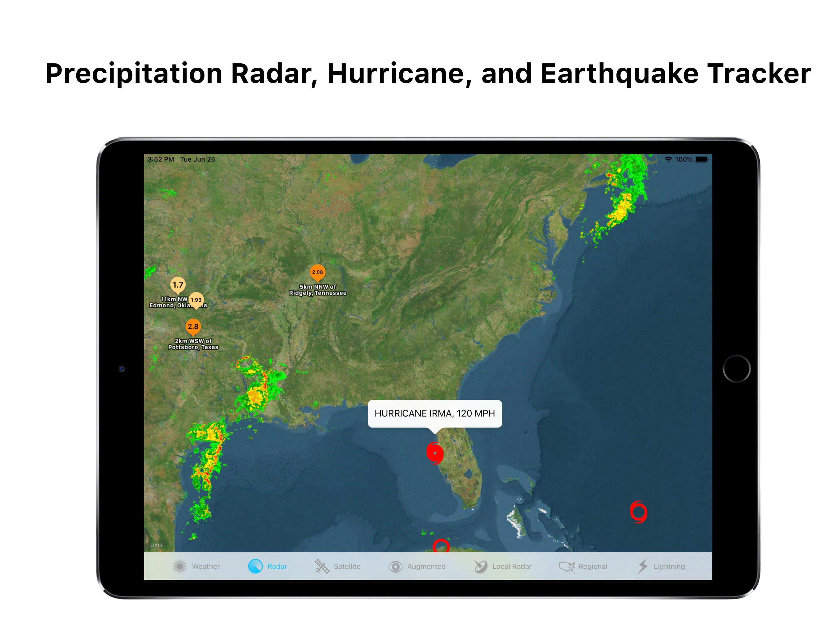840x630 pixels.
Task: Open the Lightning tab label
Action: click(x=669, y=566)
